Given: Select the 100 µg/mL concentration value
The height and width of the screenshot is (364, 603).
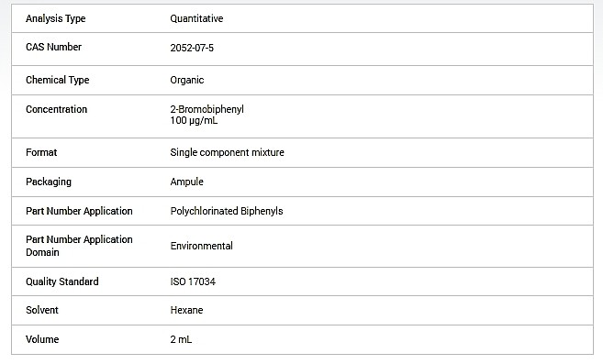Looking at the screenshot, I should 194,120.
